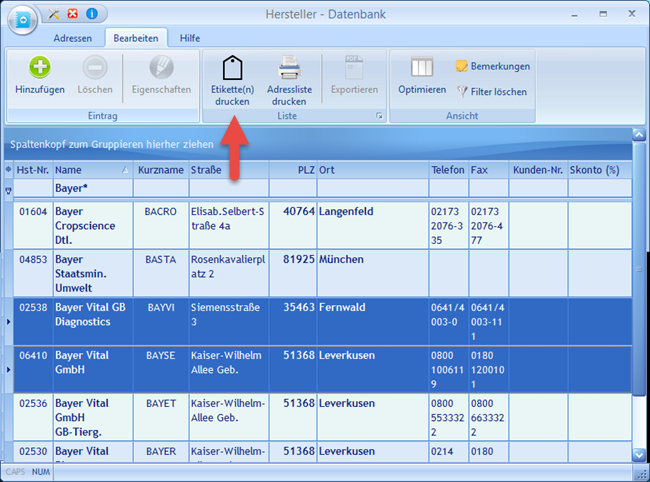The width and height of the screenshot is (650, 482).
Task: Click the Optimieren columns icon
Action: (x=422, y=68)
